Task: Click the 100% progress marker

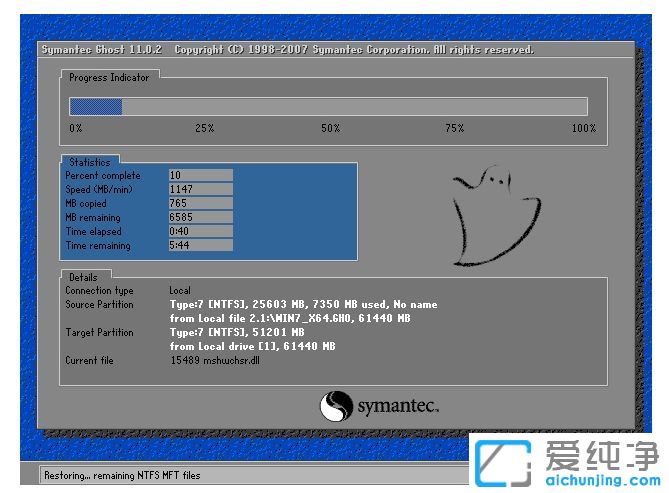Action: (x=584, y=128)
